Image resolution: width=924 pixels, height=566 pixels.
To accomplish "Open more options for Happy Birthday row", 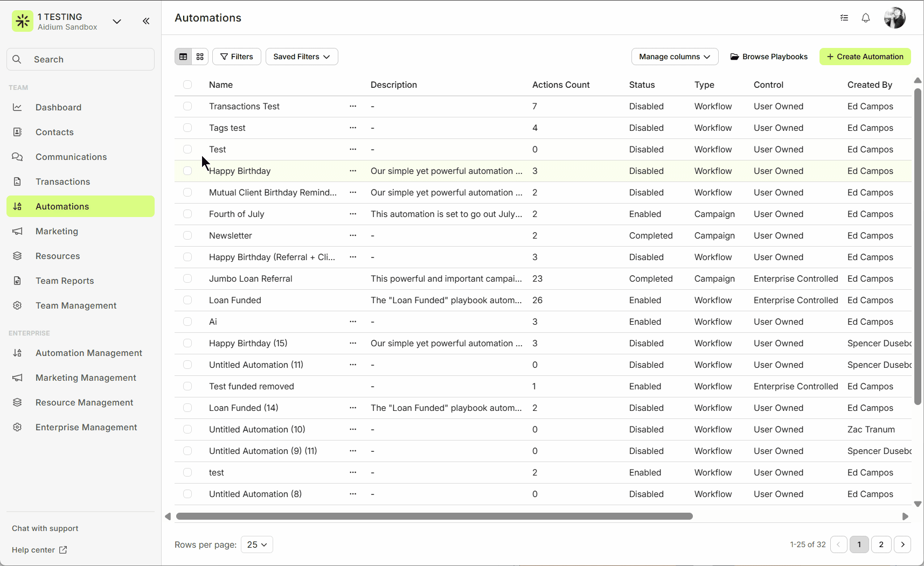I will 353,171.
